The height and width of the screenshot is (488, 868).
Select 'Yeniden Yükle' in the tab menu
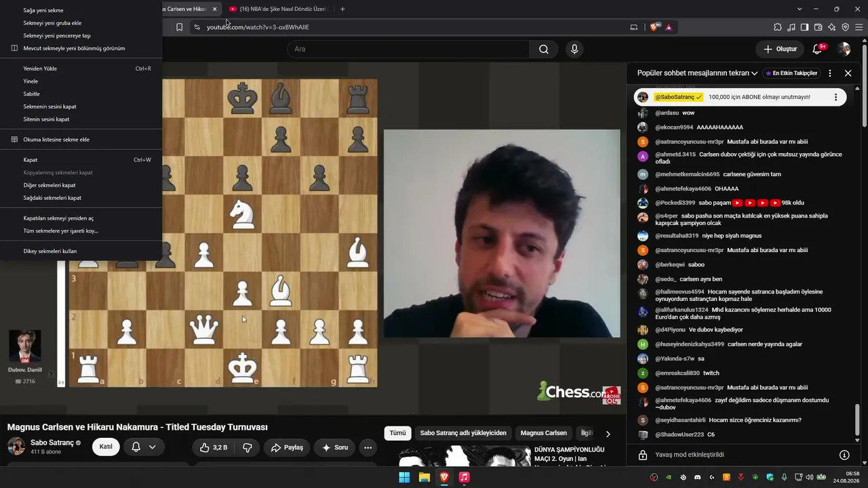(x=81, y=68)
